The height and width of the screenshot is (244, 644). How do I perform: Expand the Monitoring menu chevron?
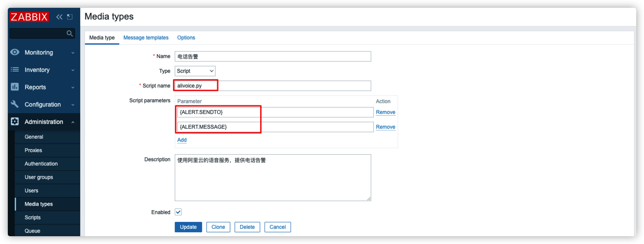(x=73, y=53)
